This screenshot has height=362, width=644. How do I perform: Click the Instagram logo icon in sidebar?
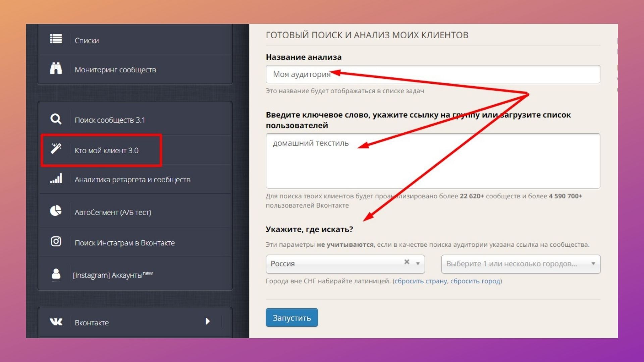pos(56,241)
